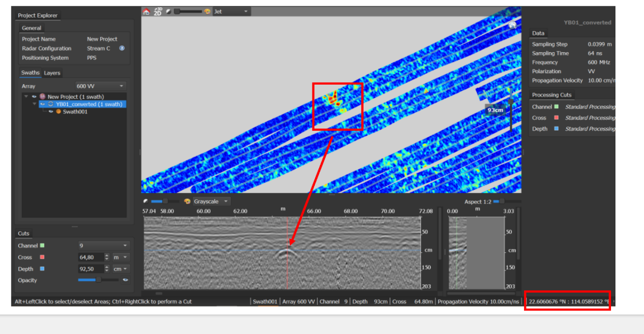
Task: Click the orange Swath001 icon
Action: 59,112
